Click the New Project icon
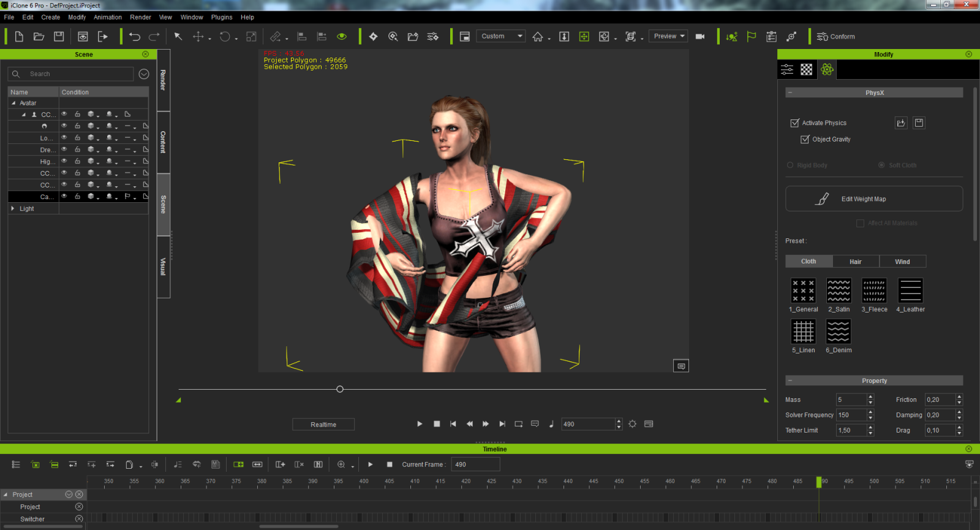The height and width of the screenshot is (530, 980). click(19, 37)
